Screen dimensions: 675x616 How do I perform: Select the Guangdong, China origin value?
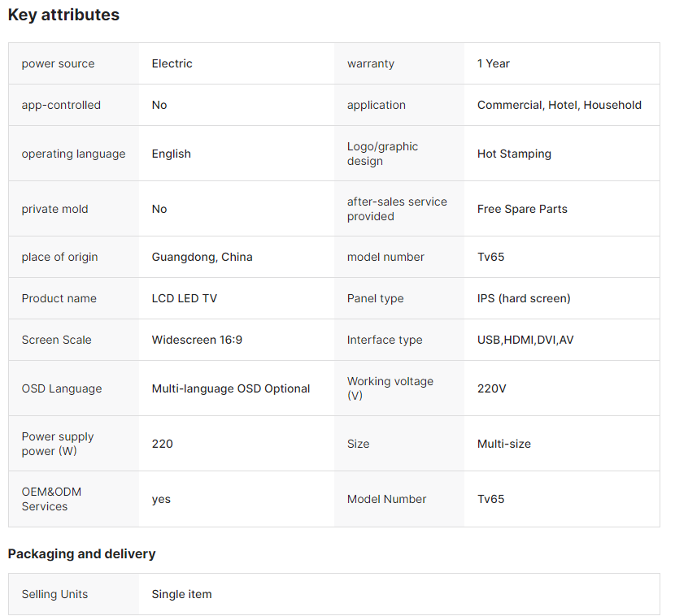pos(202,257)
